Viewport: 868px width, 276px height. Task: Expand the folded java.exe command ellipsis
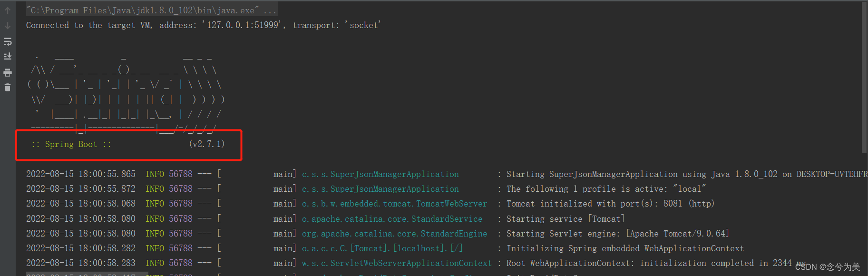tap(270, 10)
